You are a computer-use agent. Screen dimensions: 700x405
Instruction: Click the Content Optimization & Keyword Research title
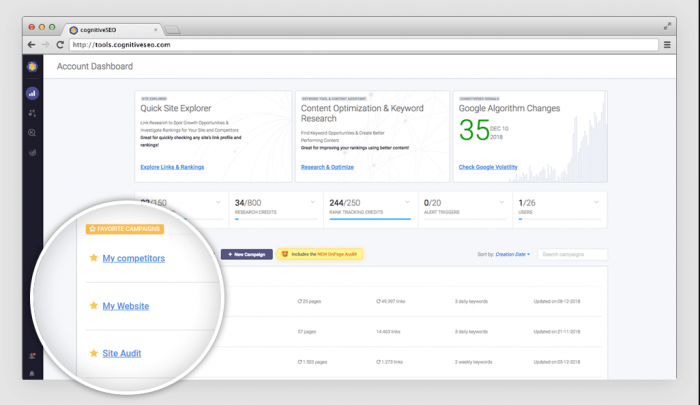pos(362,113)
